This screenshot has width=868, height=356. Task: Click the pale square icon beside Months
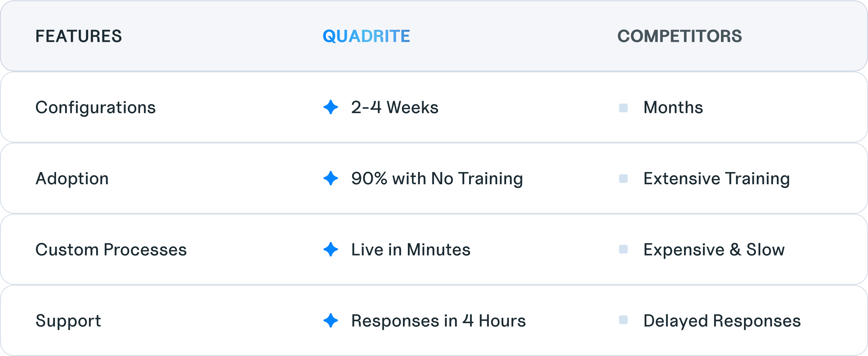coord(623,108)
